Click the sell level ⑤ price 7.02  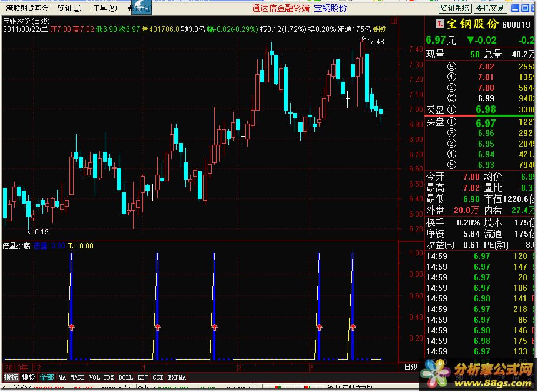pos(486,67)
